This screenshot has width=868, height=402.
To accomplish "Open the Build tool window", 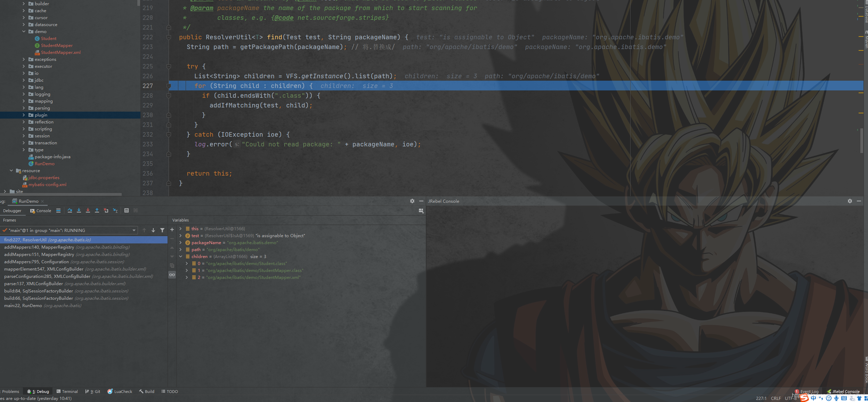I will [x=147, y=391].
